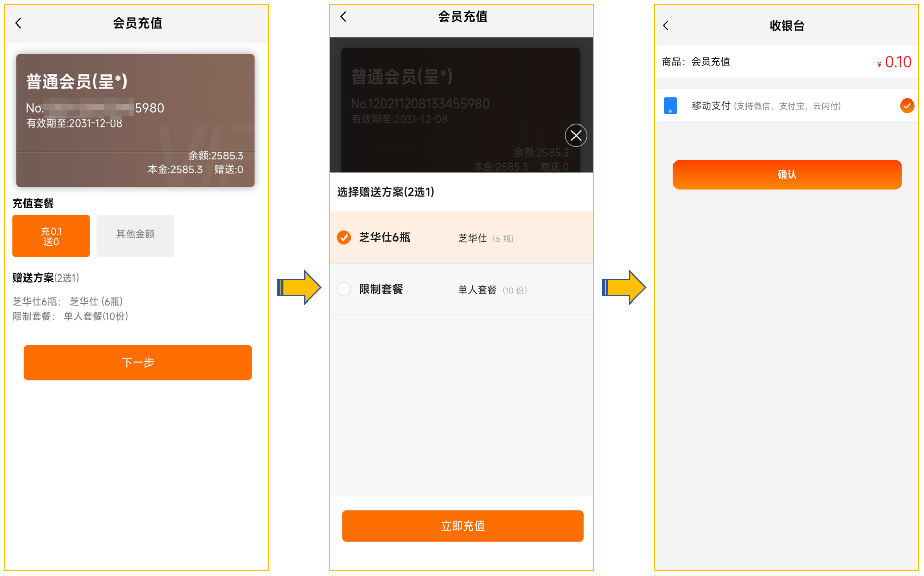This screenshot has width=924, height=576.
Task: Select the 芝华仕6瓶 radio option
Action: 344,238
